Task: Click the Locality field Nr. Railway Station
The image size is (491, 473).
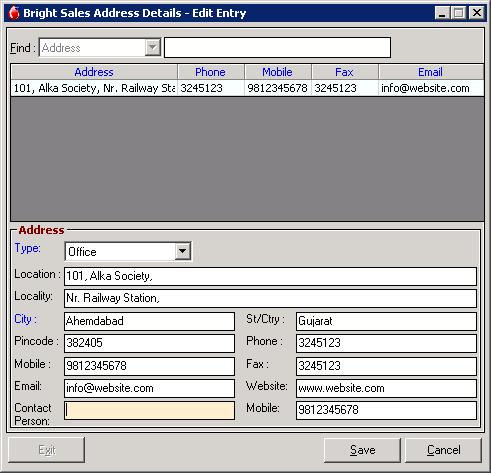Action: point(270,298)
